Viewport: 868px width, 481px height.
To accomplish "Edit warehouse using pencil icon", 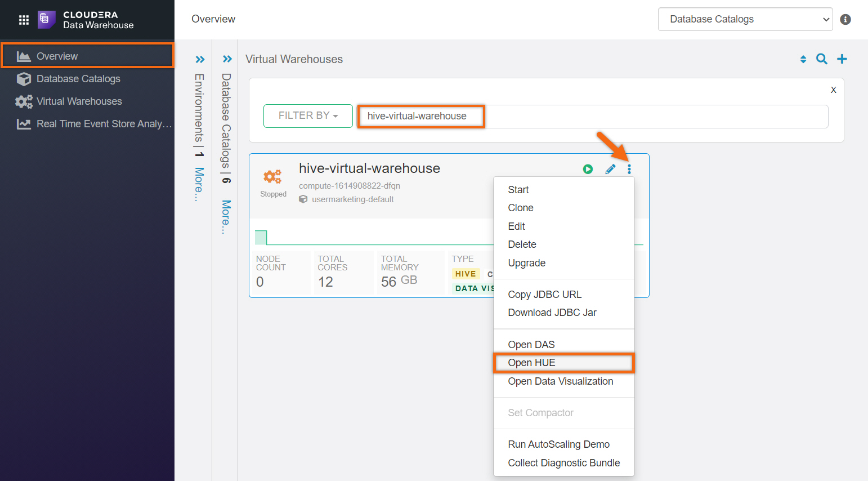I will coord(610,169).
